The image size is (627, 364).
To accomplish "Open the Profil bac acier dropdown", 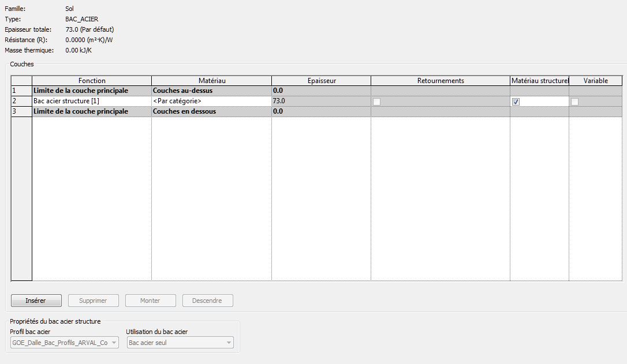I will coord(65,343).
